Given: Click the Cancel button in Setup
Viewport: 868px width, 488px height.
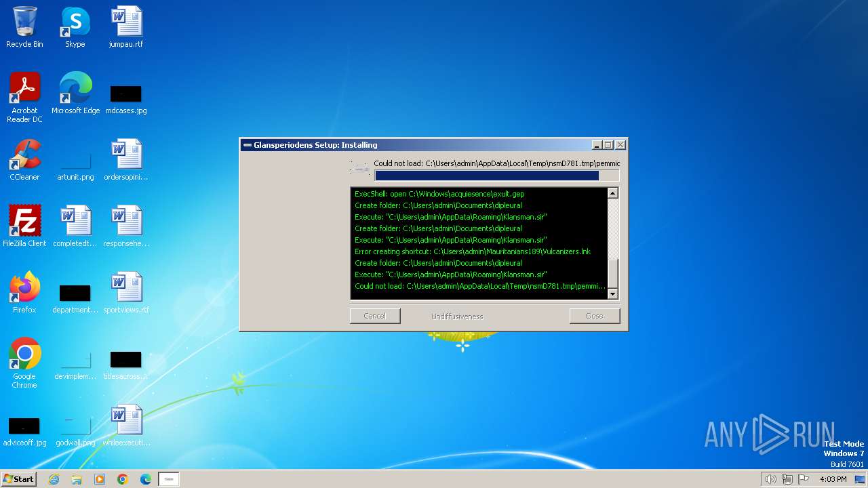Looking at the screenshot, I should pos(375,316).
